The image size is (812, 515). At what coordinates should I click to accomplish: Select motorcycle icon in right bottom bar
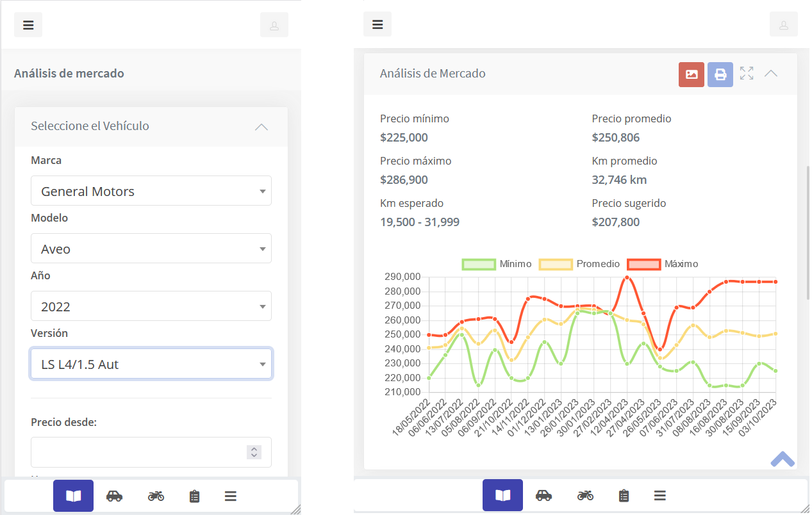[584, 495]
